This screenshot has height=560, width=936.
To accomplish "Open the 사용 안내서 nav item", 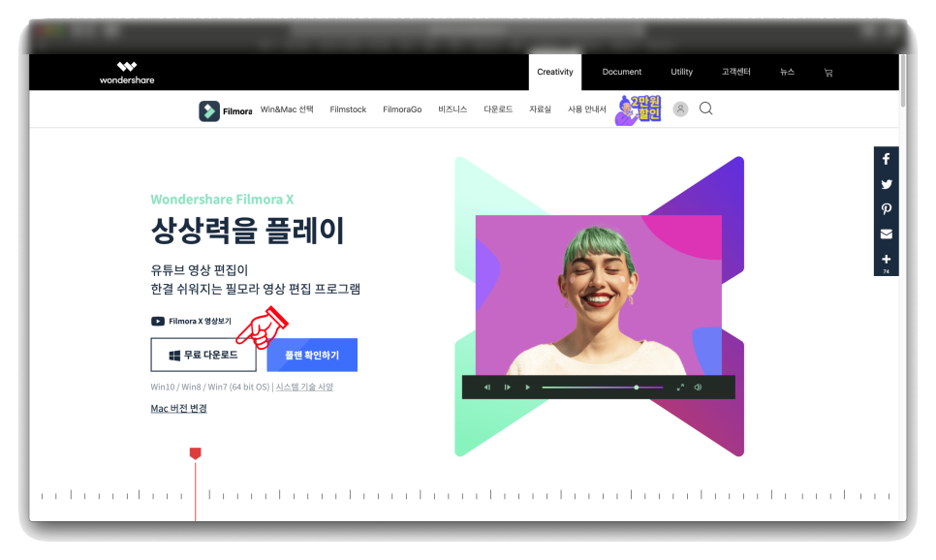I will (x=587, y=109).
